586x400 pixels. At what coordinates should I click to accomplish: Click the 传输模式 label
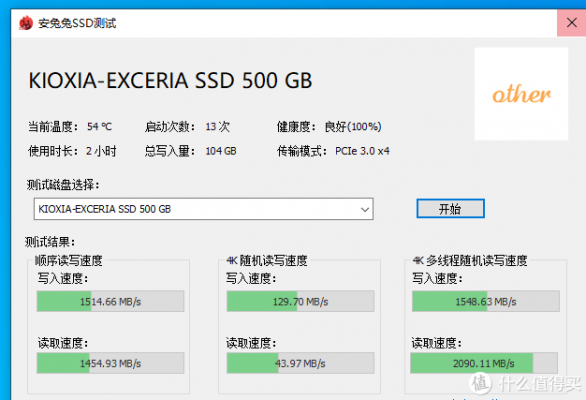pyautogui.click(x=302, y=151)
